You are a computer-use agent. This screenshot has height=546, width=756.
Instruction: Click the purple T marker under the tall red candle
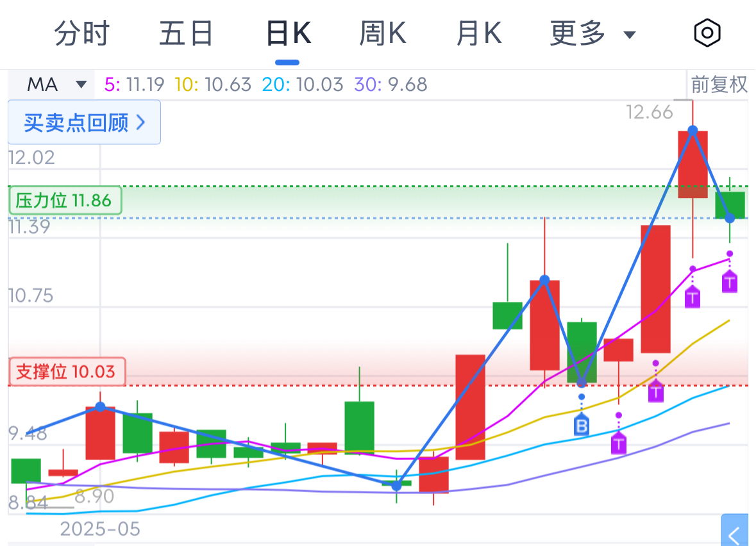click(656, 391)
